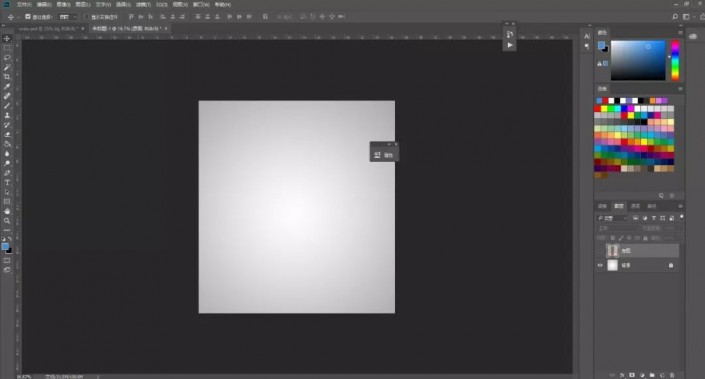
Task: Pick a color in the Color field
Action: [x=638, y=60]
